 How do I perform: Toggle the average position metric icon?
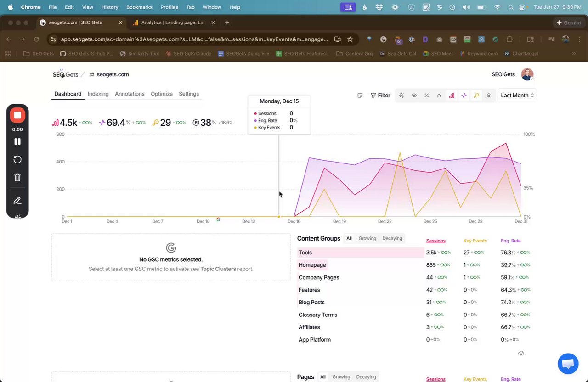439,95
